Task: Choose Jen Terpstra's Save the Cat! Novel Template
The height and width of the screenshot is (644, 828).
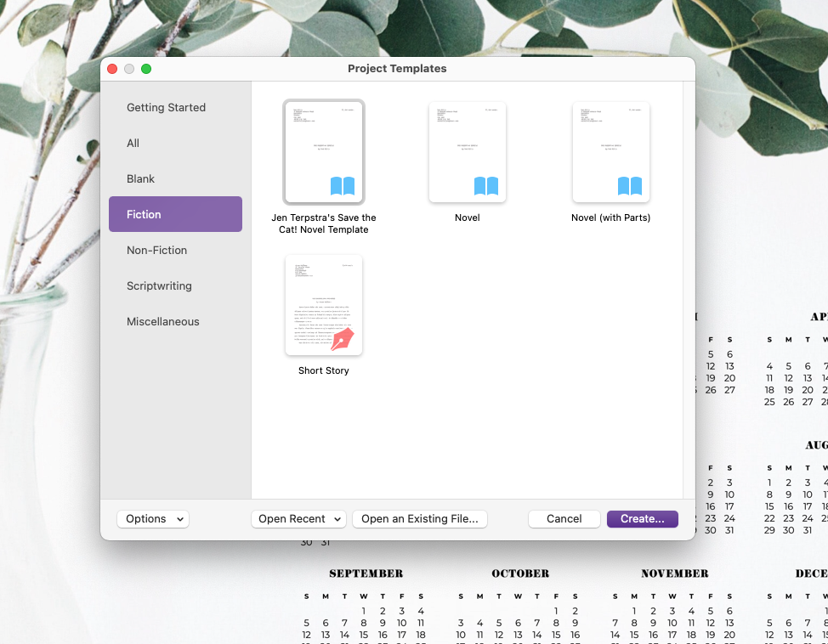Action: (323, 152)
